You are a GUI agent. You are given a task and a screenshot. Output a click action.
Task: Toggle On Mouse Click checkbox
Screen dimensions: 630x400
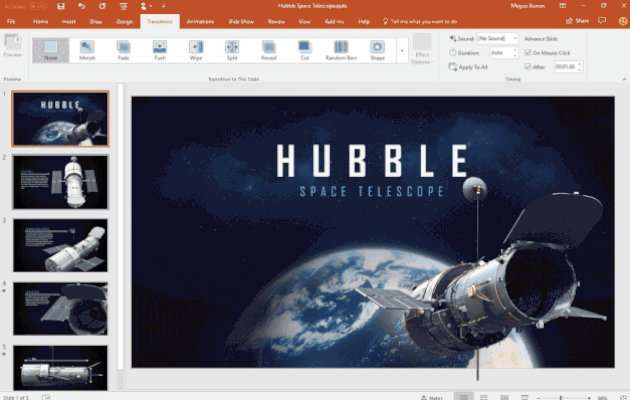[x=528, y=53]
